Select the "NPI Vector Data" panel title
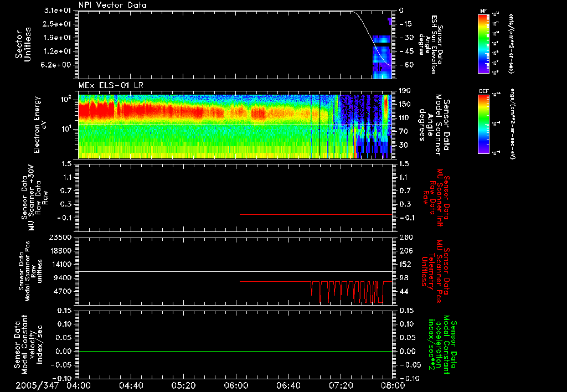This screenshot has height=392, width=567. click(112, 5)
